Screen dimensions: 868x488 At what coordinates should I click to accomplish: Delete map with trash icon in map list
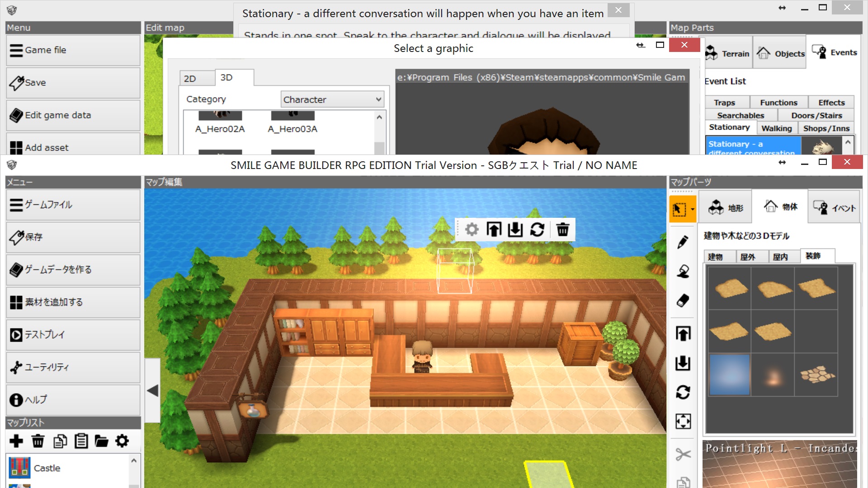38,441
